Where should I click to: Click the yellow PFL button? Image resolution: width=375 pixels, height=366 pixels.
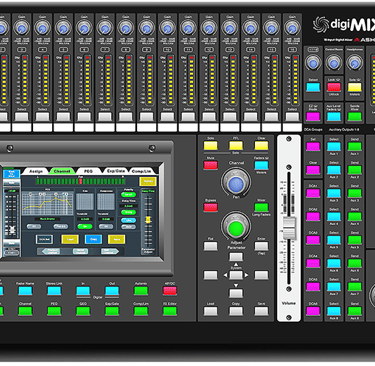pyautogui.click(x=236, y=146)
